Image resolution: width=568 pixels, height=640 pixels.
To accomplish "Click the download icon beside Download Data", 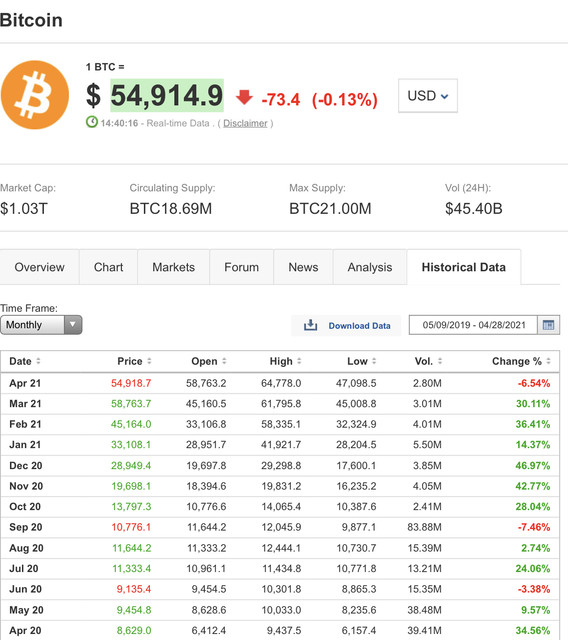I will click(x=311, y=325).
